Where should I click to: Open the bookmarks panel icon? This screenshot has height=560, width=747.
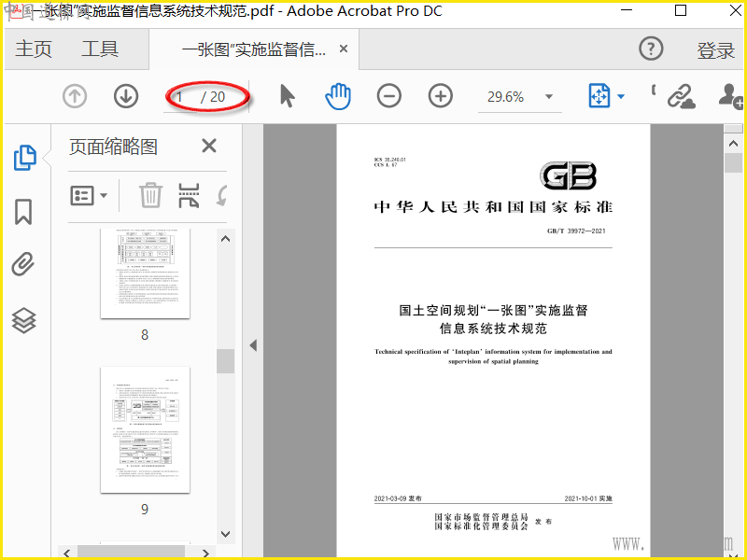pos(23,212)
